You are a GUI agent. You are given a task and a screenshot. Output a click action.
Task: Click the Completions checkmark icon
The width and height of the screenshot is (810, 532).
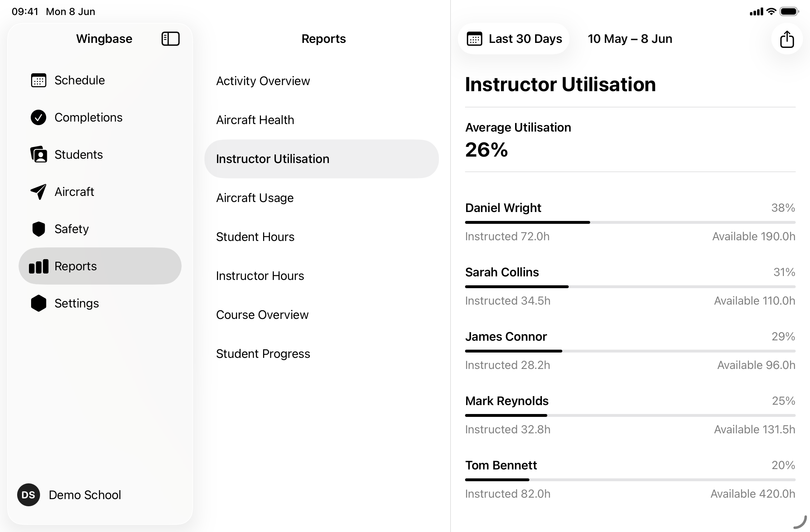[x=39, y=117]
